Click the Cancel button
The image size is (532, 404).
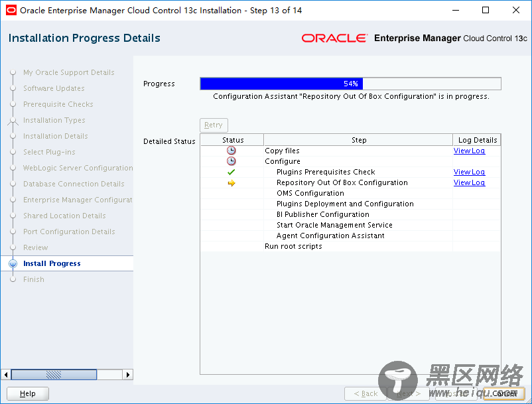point(504,393)
